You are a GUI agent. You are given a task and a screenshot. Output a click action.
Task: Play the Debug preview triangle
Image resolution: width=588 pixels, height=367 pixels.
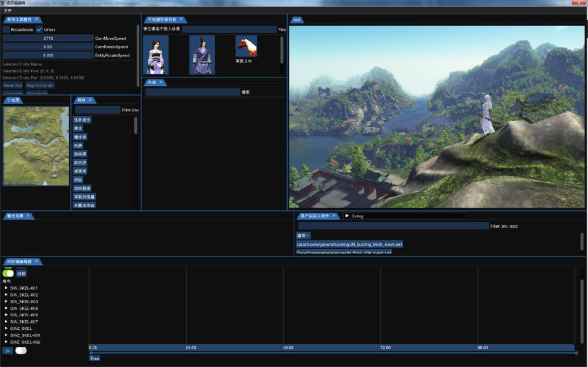[347, 215]
